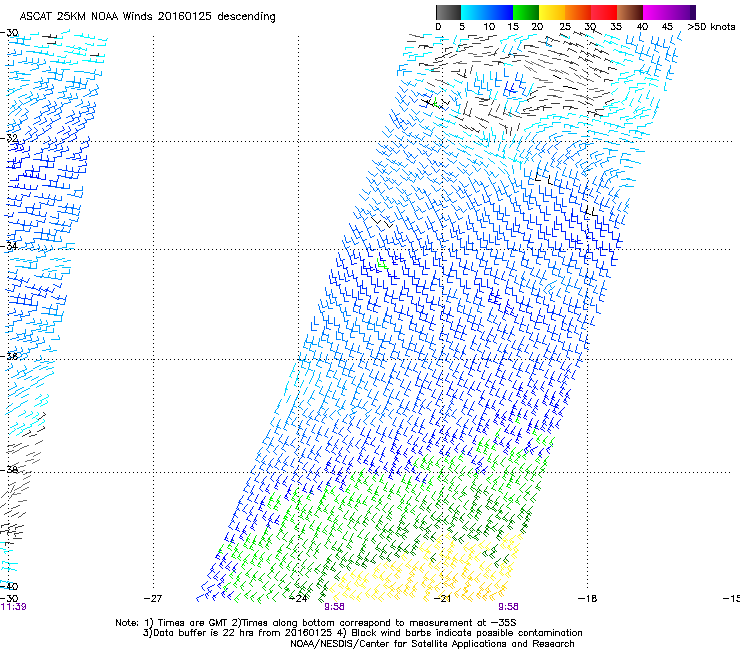Click the longitude axis label '-27'
This screenshot has height=650, width=740.
pos(153,599)
